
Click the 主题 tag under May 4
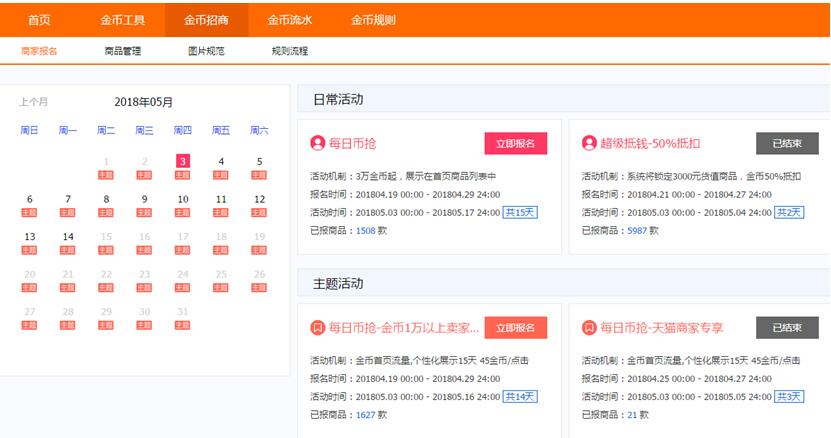(221, 175)
